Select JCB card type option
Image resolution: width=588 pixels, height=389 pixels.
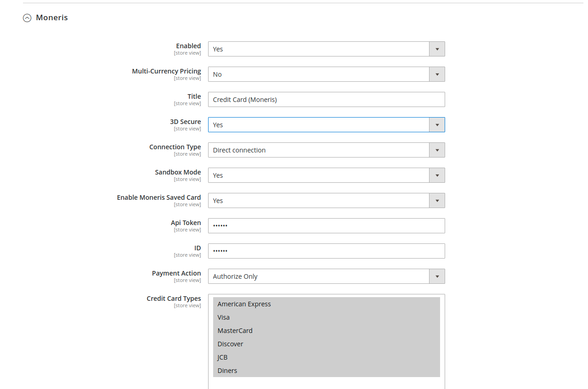223,357
